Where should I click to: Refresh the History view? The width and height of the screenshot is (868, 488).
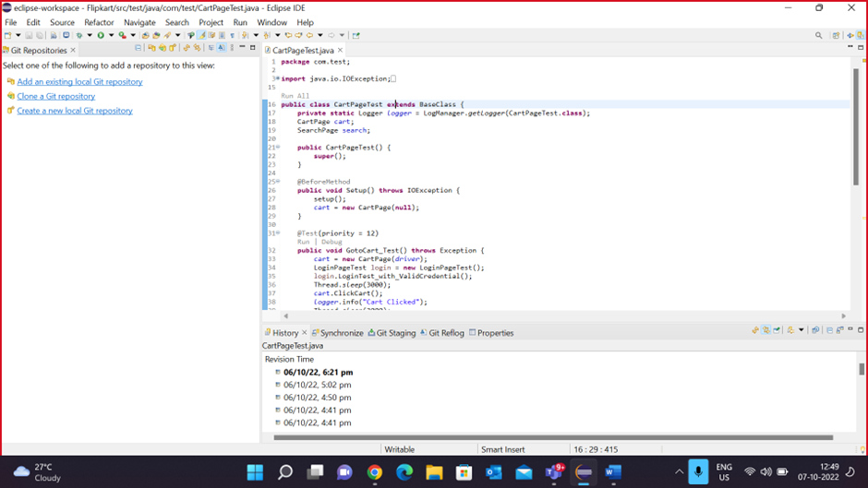[x=755, y=330]
